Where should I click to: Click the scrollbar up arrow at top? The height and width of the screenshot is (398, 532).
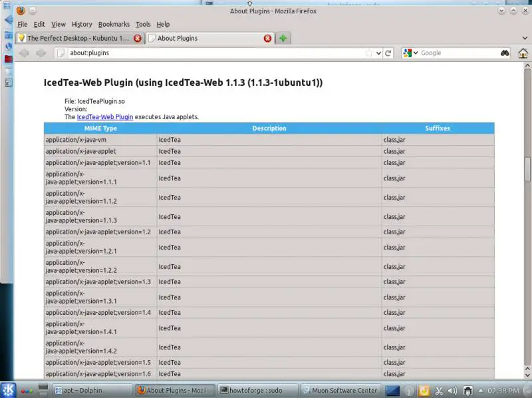527,65
